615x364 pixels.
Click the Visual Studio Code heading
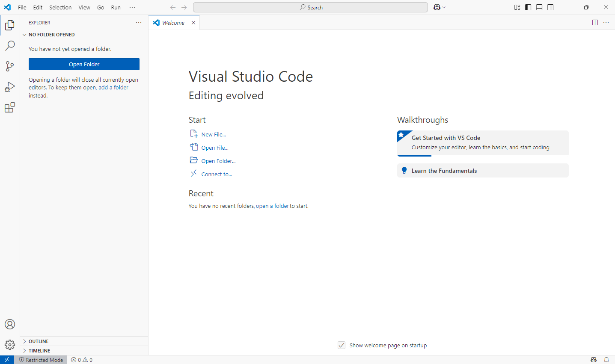251,77
